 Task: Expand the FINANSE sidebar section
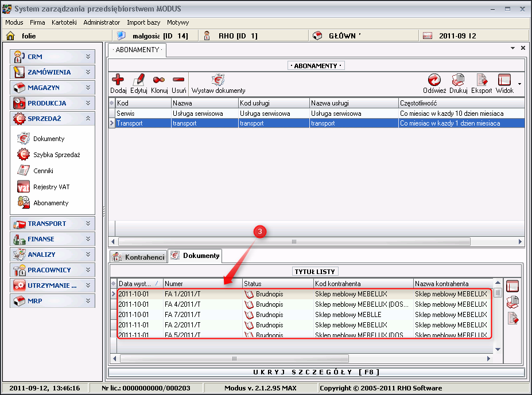[x=88, y=239]
